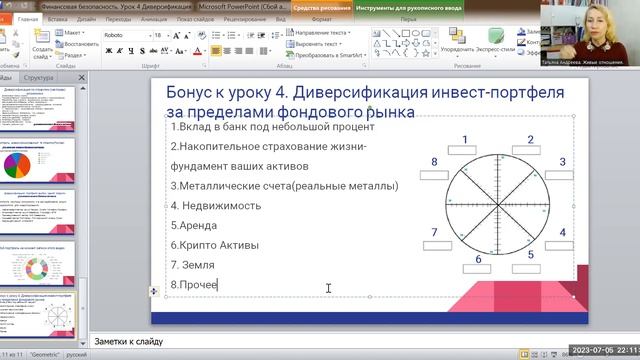This screenshot has height=360, width=640.
Task: Open shape fill color paint bucket
Action: click(x=521, y=32)
